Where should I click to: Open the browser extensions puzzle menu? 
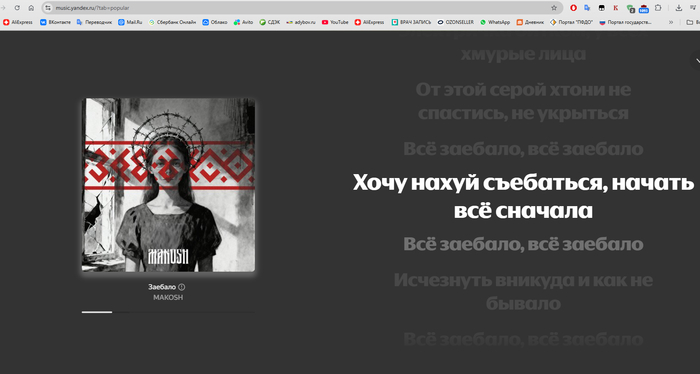[658, 8]
